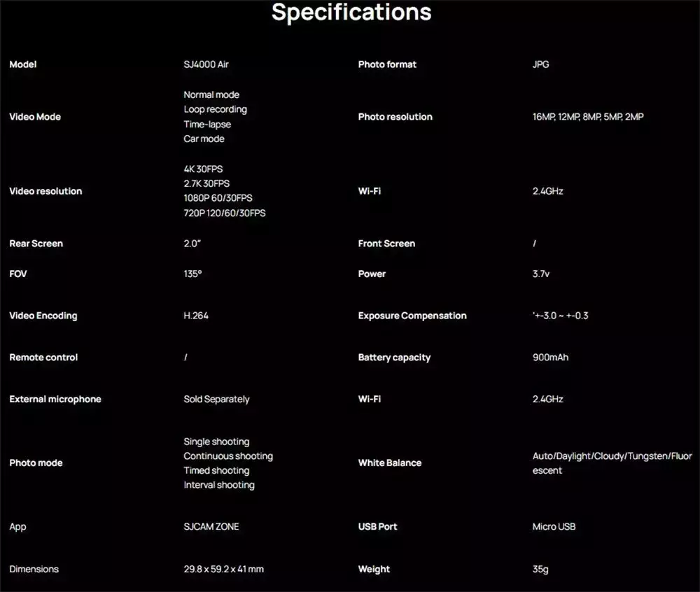The height and width of the screenshot is (592, 700).
Task: Click the H.264 encoding value
Action: pyautogui.click(x=196, y=316)
